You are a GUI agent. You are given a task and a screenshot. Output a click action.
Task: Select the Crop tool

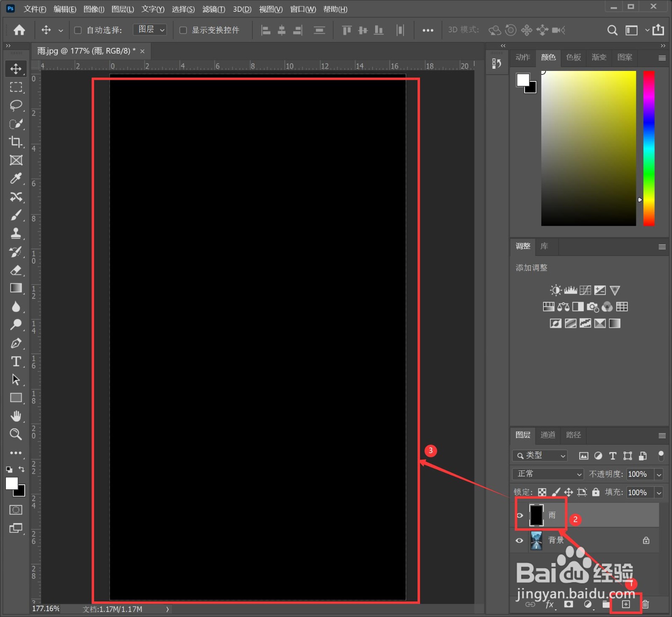click(x=16, y=142)
